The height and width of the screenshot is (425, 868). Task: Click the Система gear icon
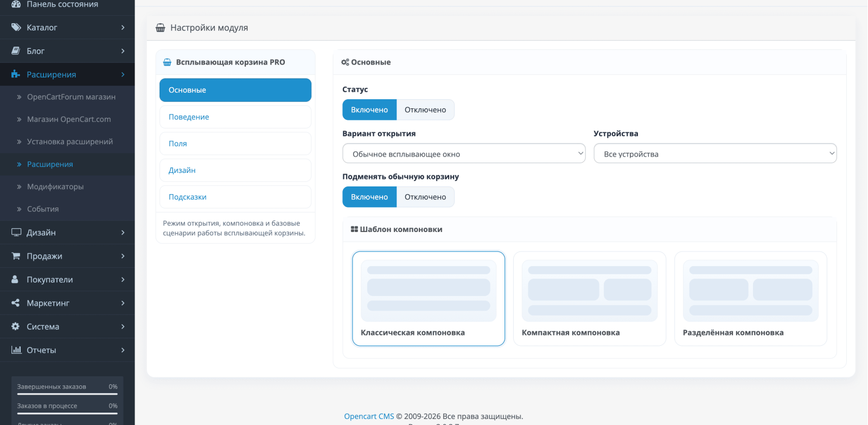[15, 326]
